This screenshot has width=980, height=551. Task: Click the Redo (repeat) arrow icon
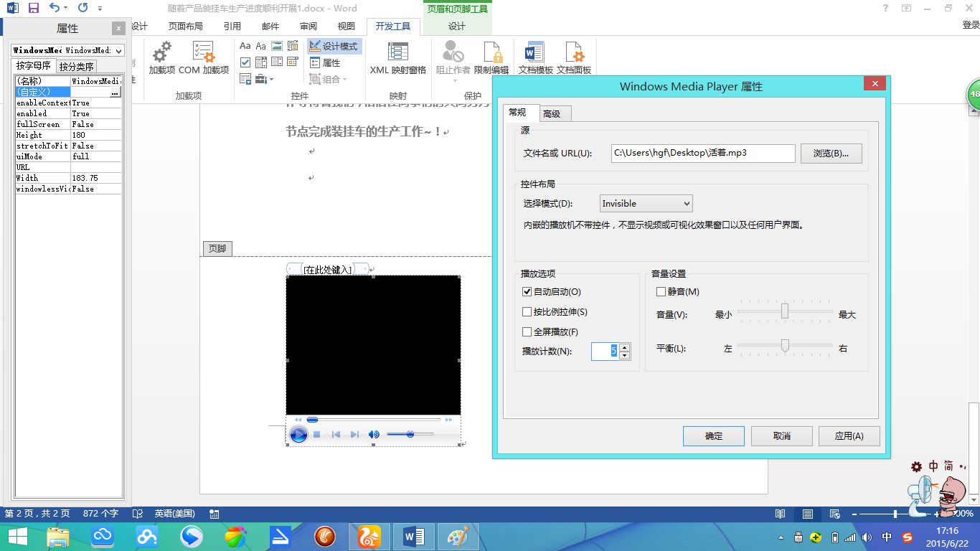83,8
